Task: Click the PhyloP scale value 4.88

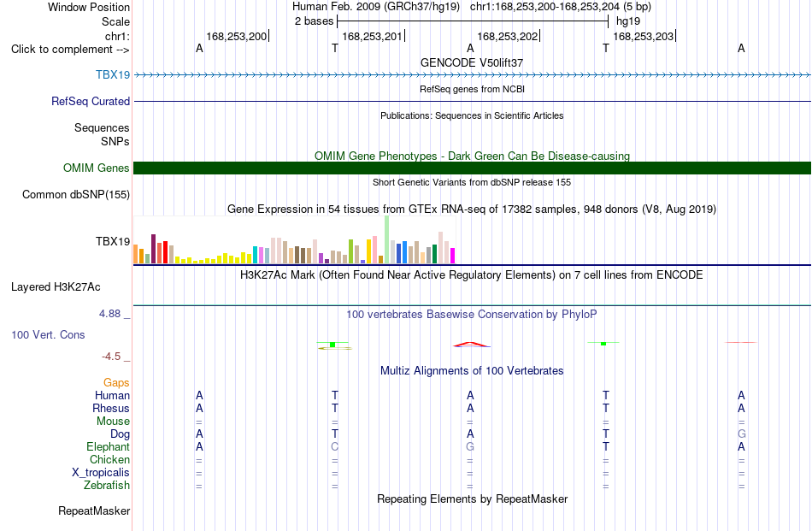Action: [109, 314]
